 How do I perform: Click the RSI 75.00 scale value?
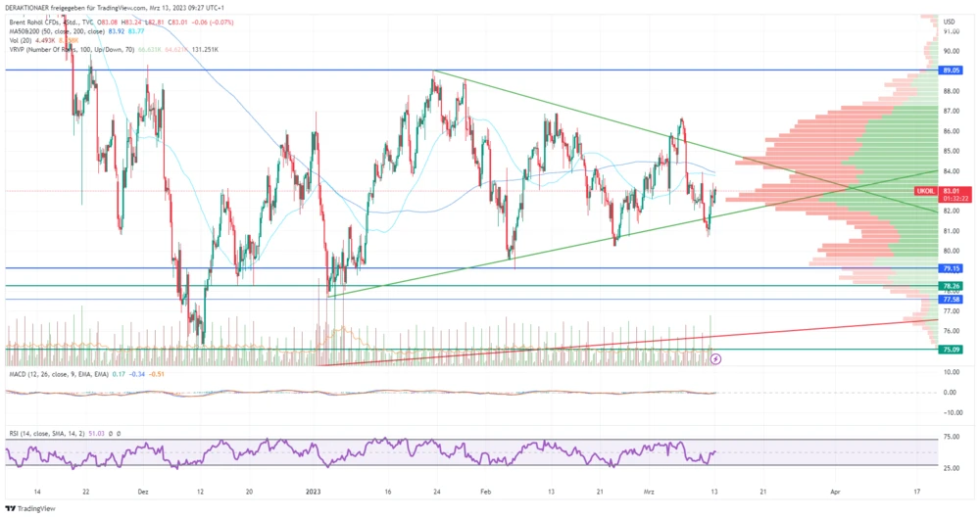pos(952,437)
